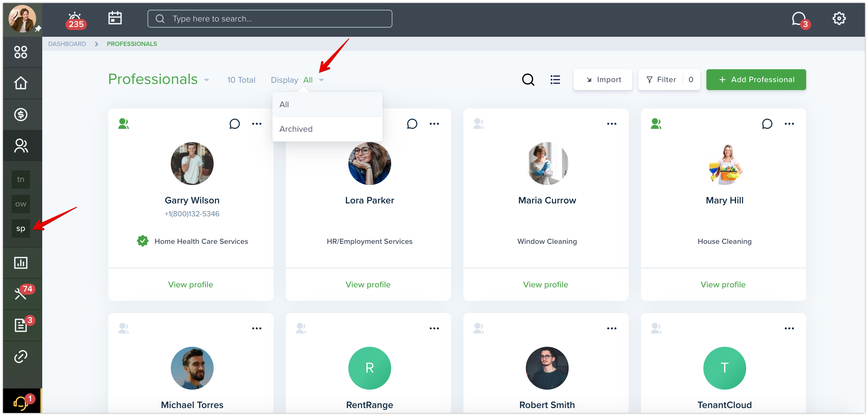Open more options on RentRange card
The width and height of the screenshot is (868, 416).
[x=434, y=328]
